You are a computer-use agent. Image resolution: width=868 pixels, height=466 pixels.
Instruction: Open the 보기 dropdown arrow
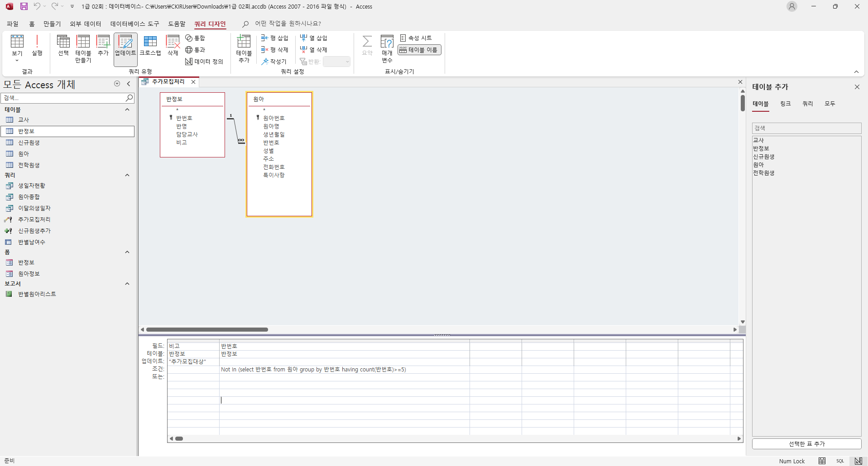point(17,60)
